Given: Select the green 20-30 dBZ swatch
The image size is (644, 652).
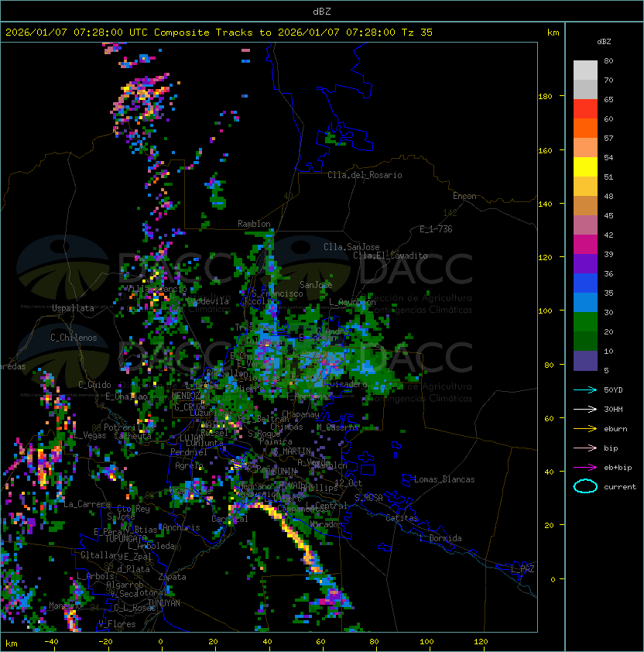Looking at the screenshot, I should tap(585, 322).
